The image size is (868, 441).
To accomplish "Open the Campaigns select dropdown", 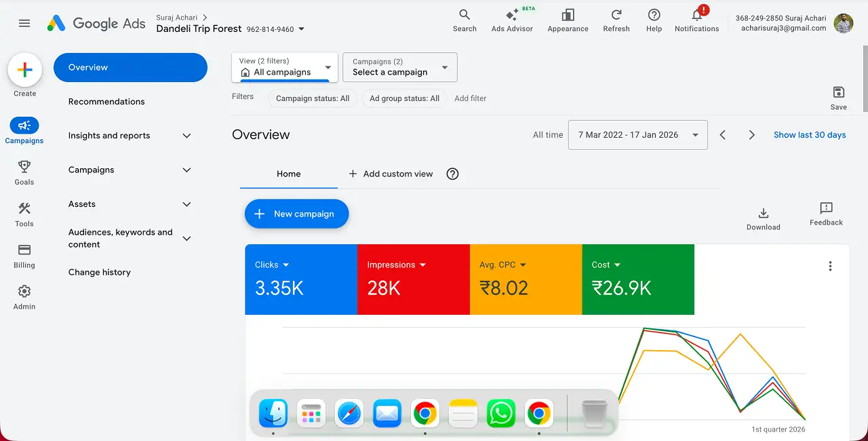I will tap(399, 67).
